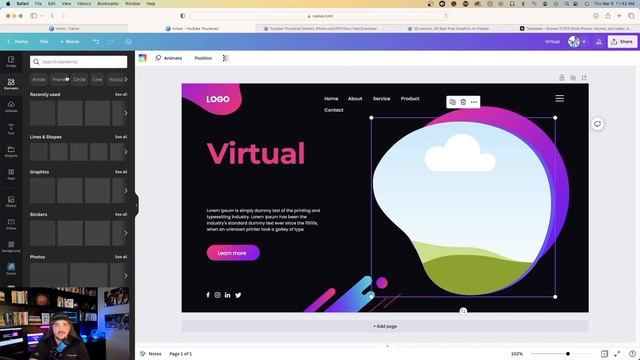Open the Safari History menu
The image size is (640, 360).
[84, 4]
